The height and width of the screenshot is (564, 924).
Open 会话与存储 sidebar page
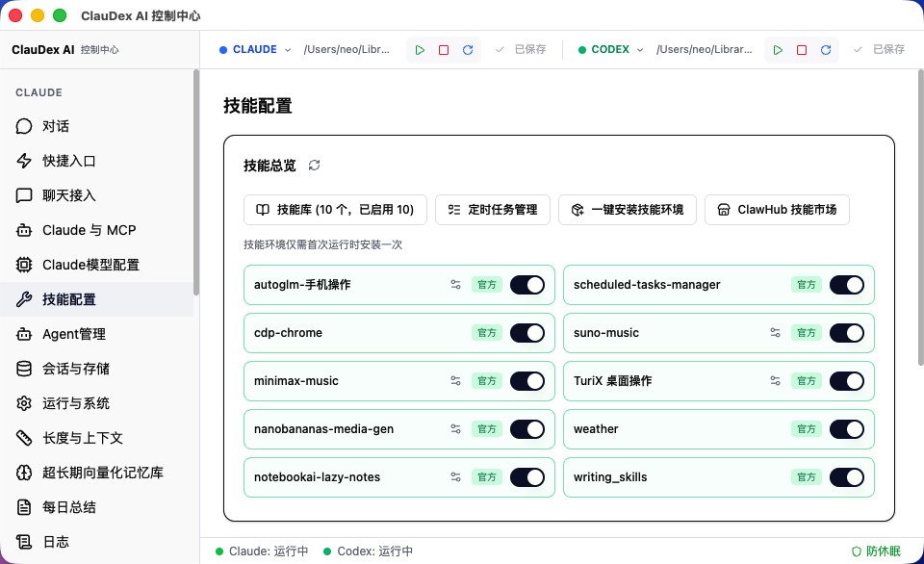[x=96, y=369]
